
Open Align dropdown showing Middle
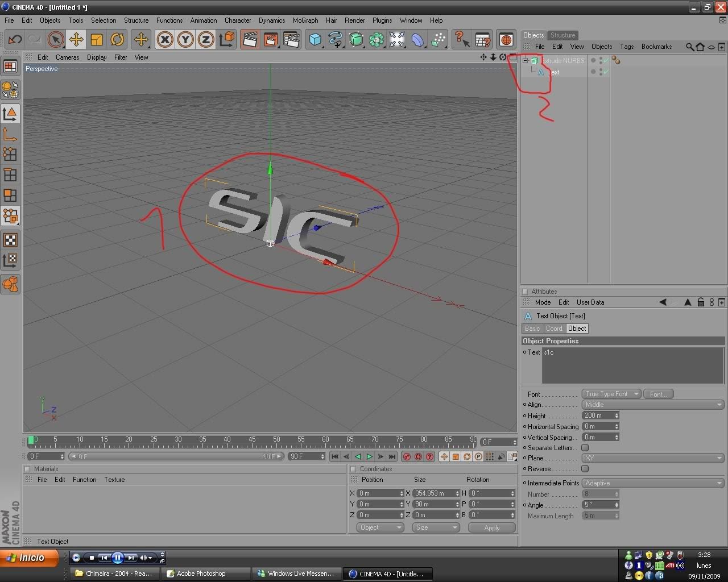coord(653,405)
